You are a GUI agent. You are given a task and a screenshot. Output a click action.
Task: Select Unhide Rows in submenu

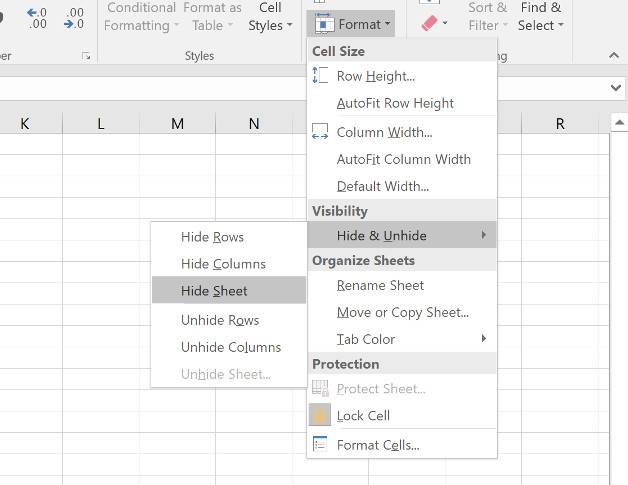pyautogui.click(x=229, y=320)
